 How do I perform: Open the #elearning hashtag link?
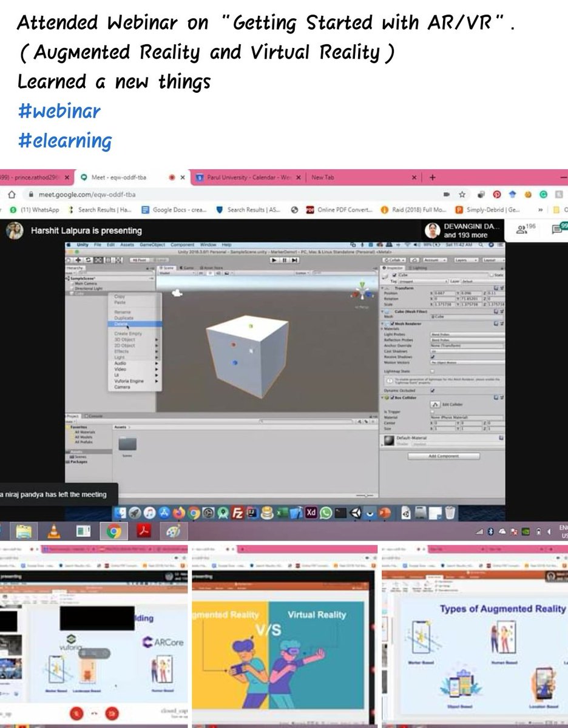(x=65, y=141)
